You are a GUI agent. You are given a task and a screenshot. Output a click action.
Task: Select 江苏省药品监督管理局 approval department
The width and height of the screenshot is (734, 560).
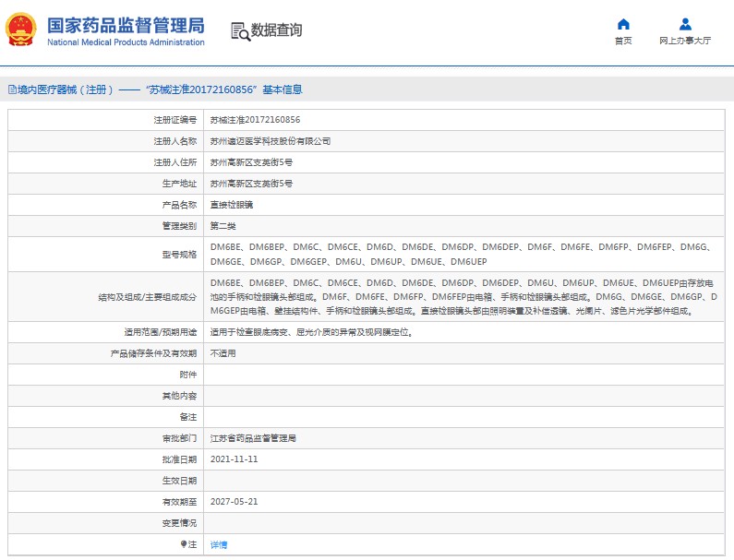[x=253, y=438]
